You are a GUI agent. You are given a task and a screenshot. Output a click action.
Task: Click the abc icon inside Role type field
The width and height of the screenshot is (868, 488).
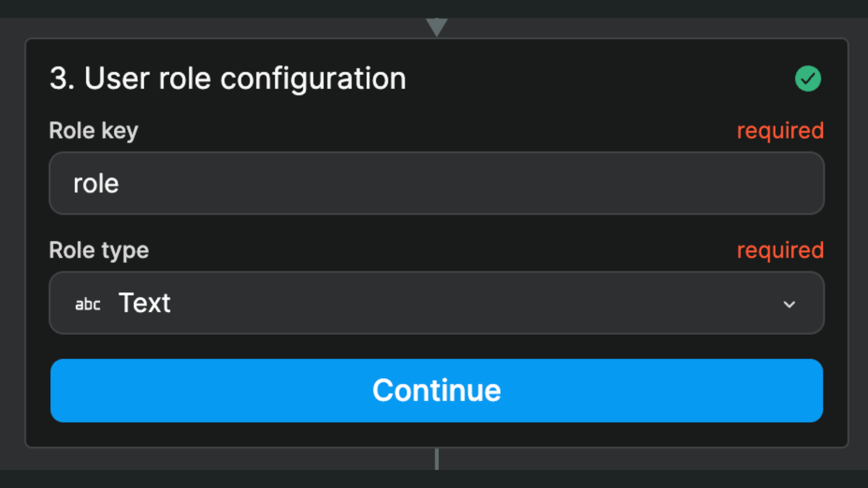88,304
